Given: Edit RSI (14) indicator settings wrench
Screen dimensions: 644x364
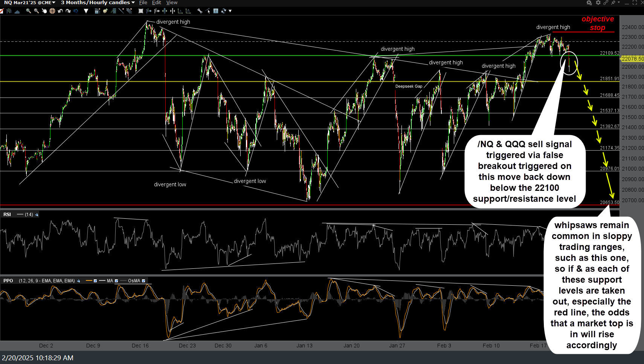Looking at the screenshot, I should 37,215.
